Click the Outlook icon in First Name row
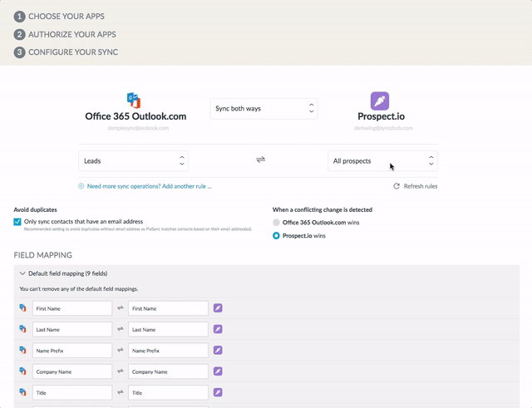The image size is (532, 408). pyautogui.click(x=22, y=308)
